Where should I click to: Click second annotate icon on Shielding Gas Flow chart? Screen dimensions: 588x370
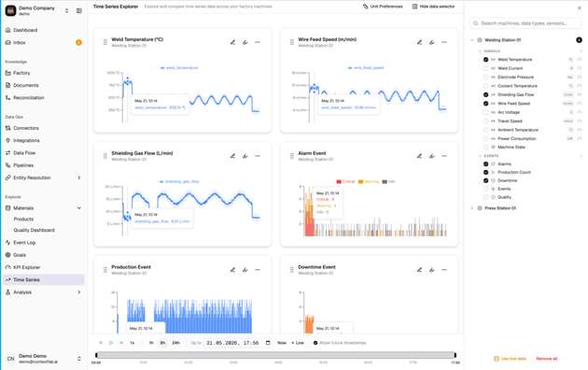point(245,156)
